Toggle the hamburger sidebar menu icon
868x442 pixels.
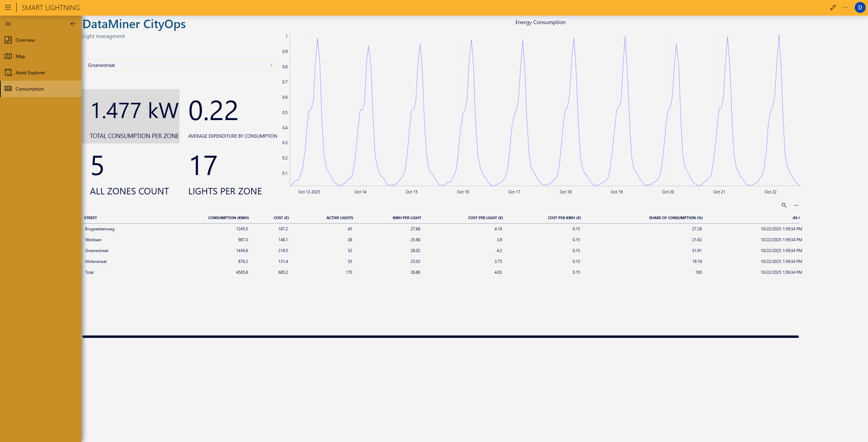[8, 24]
